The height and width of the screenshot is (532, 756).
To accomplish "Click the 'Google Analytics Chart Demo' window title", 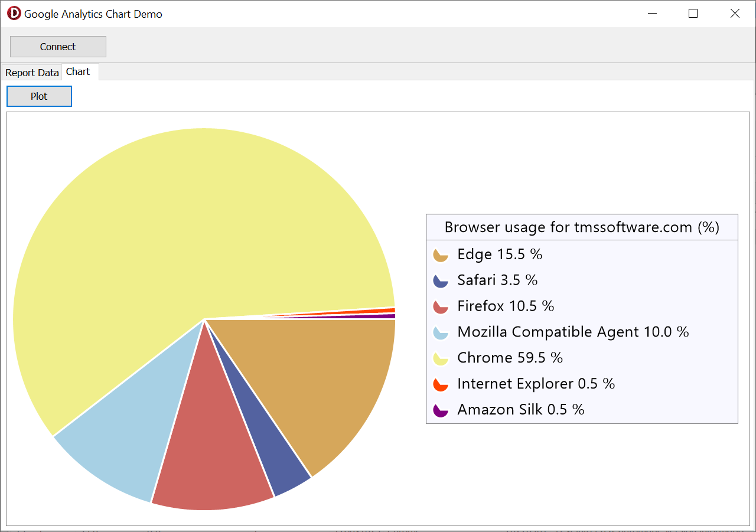I will tap(93, 14).
